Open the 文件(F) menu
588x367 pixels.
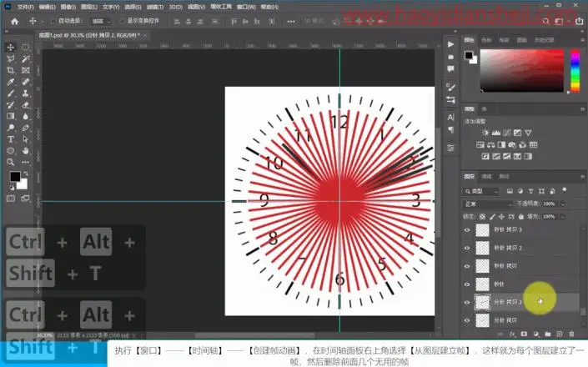click(26, 8)
